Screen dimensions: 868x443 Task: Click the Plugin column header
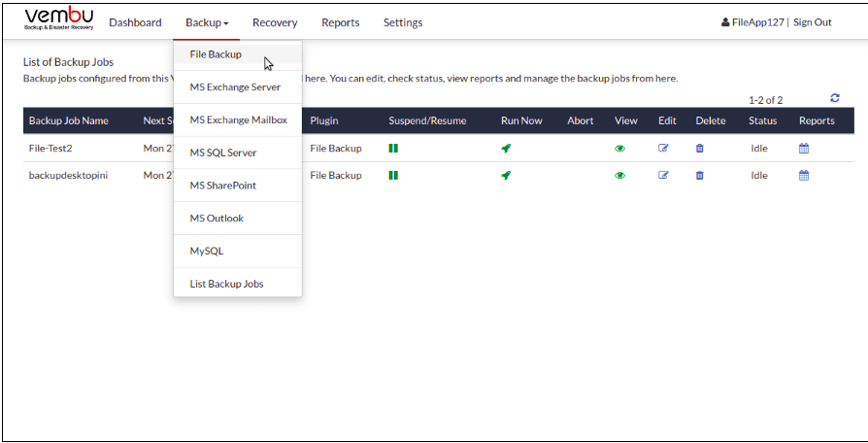point(324,120)
